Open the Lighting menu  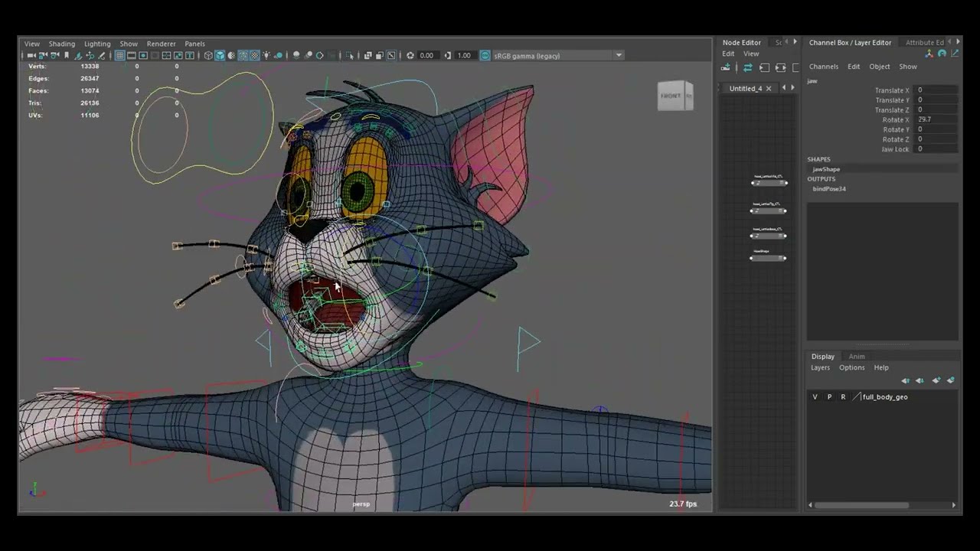point(97,44)
